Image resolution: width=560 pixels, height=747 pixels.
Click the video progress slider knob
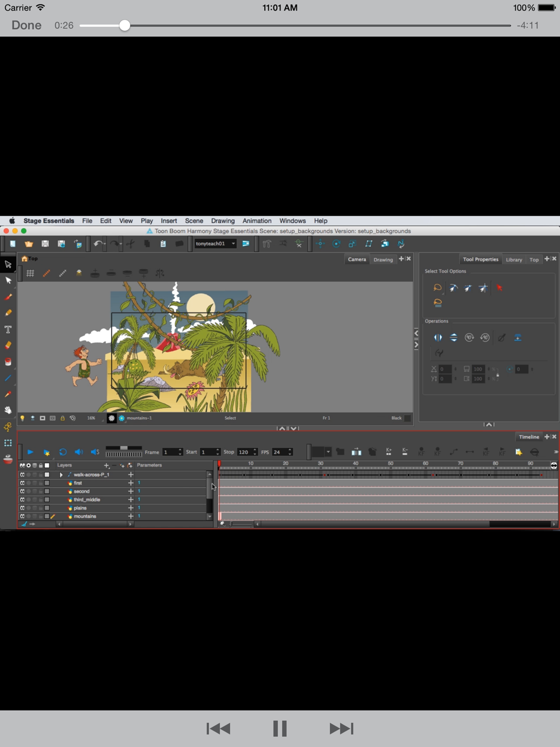coord(124,25)
